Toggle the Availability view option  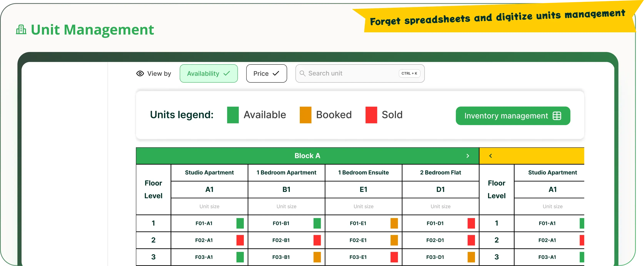209,73
